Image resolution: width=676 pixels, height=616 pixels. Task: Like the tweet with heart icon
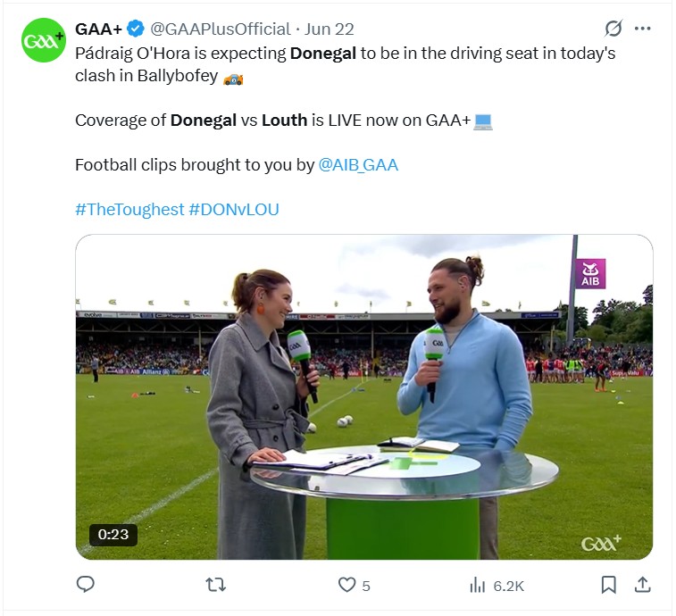347,585
